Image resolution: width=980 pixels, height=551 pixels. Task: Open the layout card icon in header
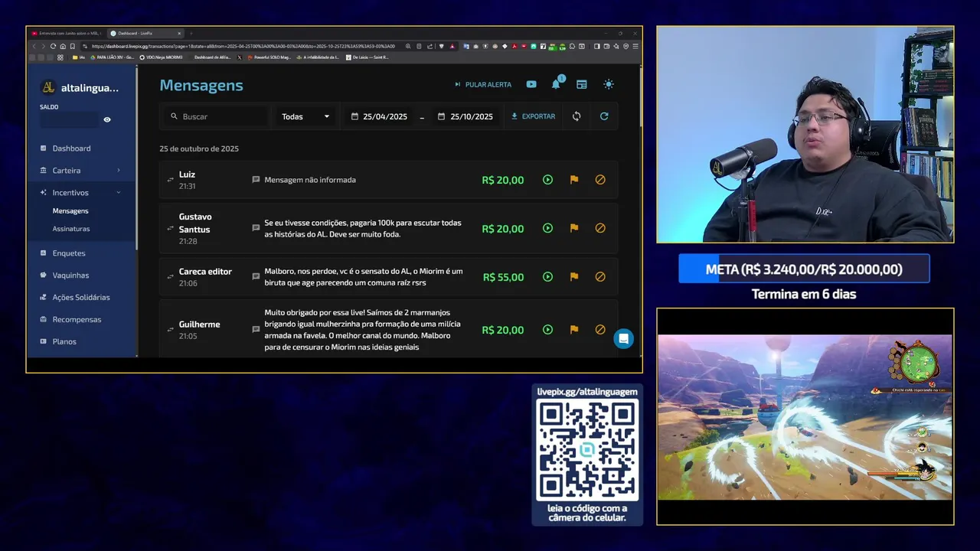(582, 84)
